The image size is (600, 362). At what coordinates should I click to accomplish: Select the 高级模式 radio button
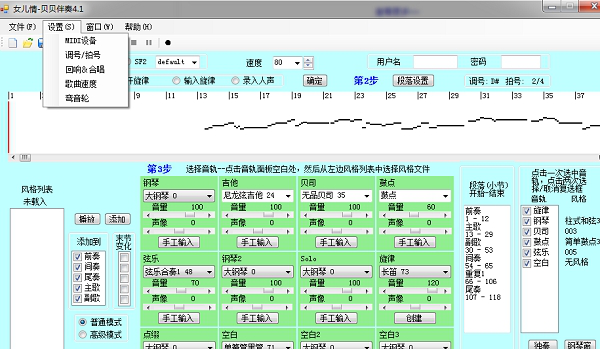coord(82,335)
